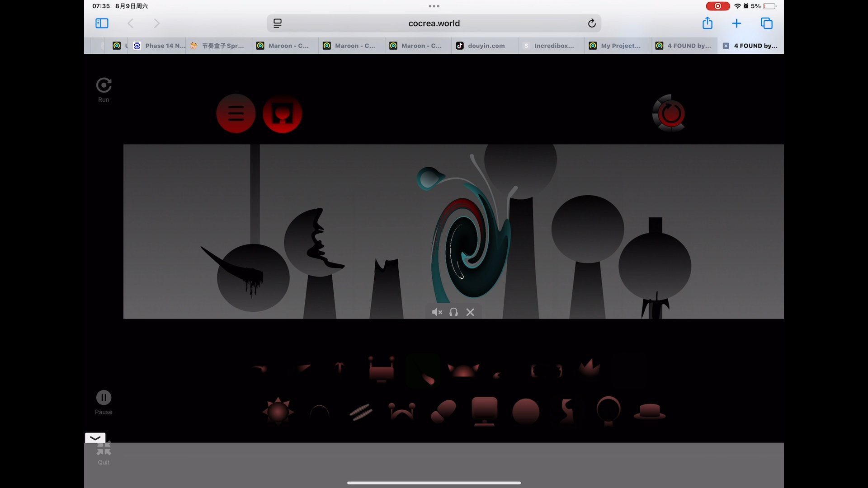Open a new Safari tab
Image resolution: width=868 pixels, height=488 pixels.
pyautogui.click(x=736, y=23)
